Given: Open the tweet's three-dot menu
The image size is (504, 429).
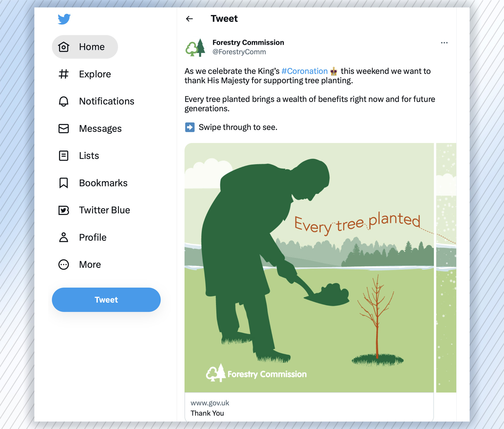Looking at the screenshot, I should pos(444,43).
